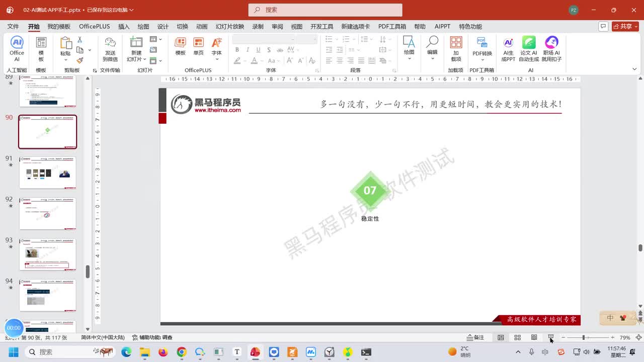Screen dimensions: 644x362
Task: Toggle bold formatting
Action: coord(237,50)
